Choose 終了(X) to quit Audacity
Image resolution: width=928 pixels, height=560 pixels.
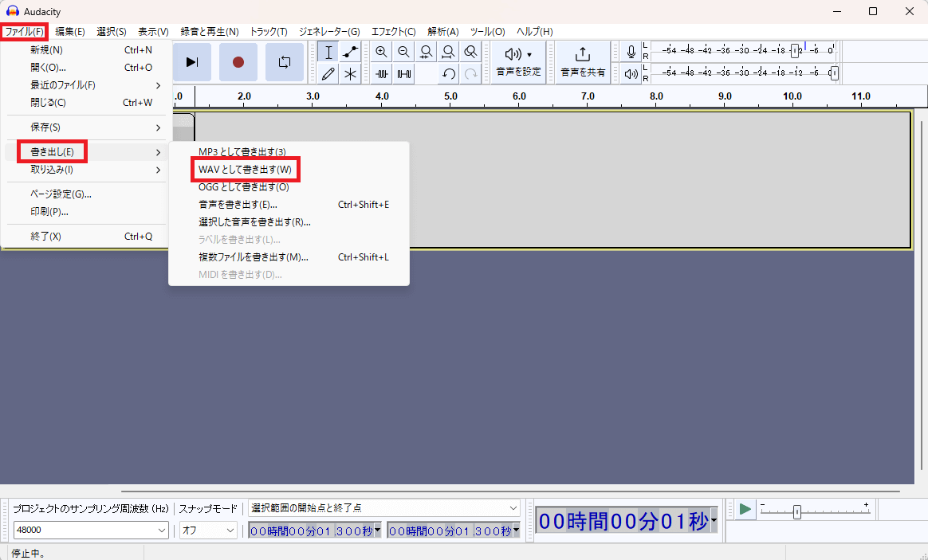[86, 236]
